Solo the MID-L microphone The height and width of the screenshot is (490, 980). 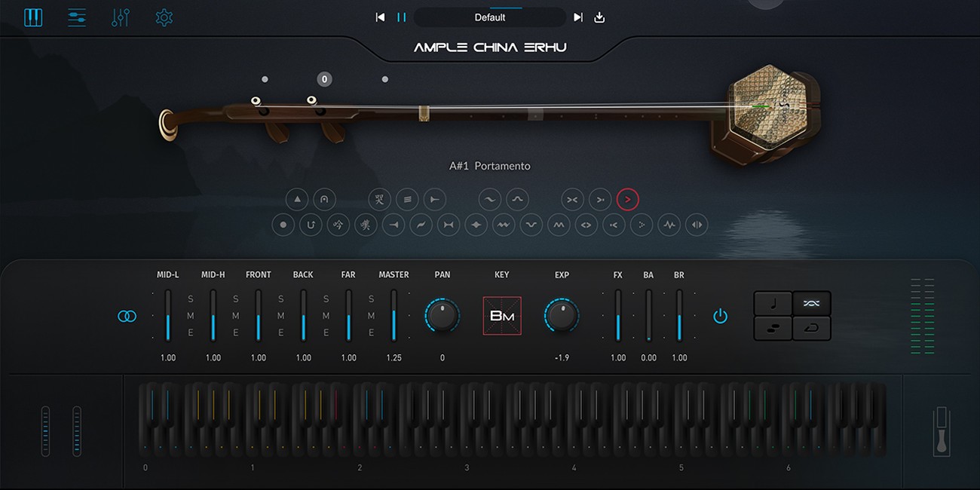[x=191, y=299]
